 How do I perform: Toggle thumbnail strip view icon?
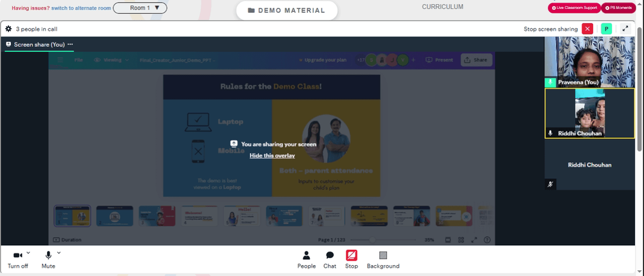click(x=448, y=240)
